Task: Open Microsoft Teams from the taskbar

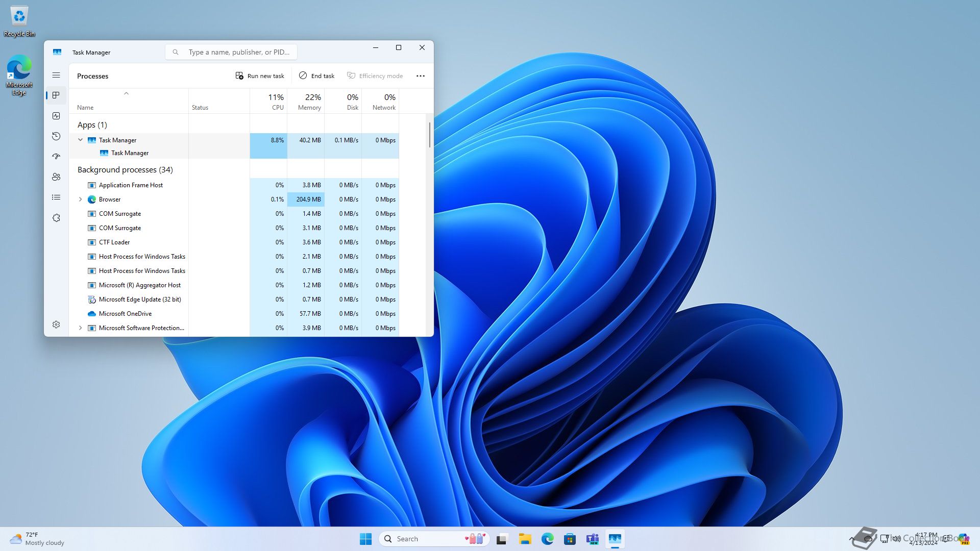Action: (x=592, y=539)
